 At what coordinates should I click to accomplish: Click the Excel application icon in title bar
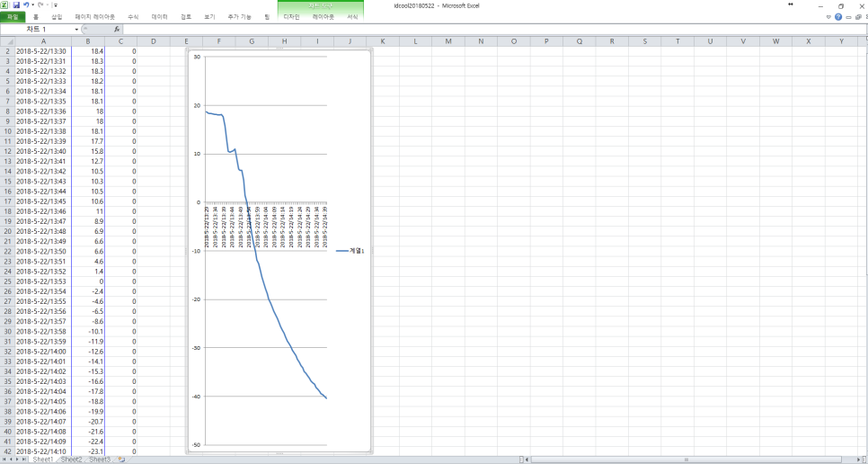point(5,4)
